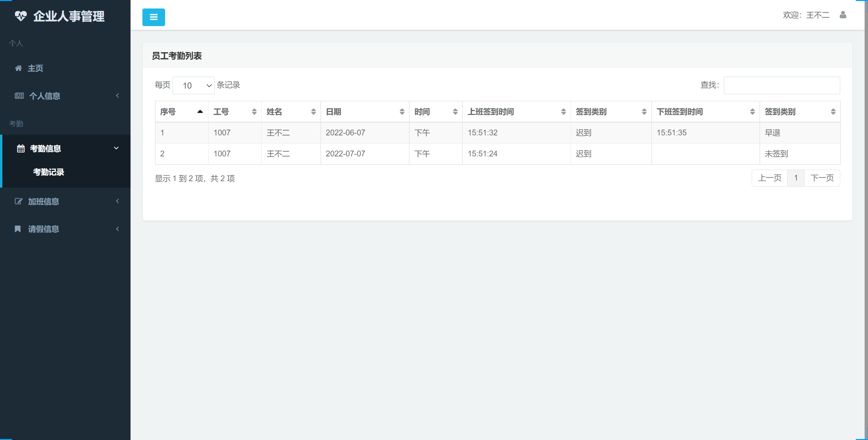The width and height of the screenshot is (868, 440).
Task: Click the bookmark icon for 请假信息
Action: coord(18,229)
